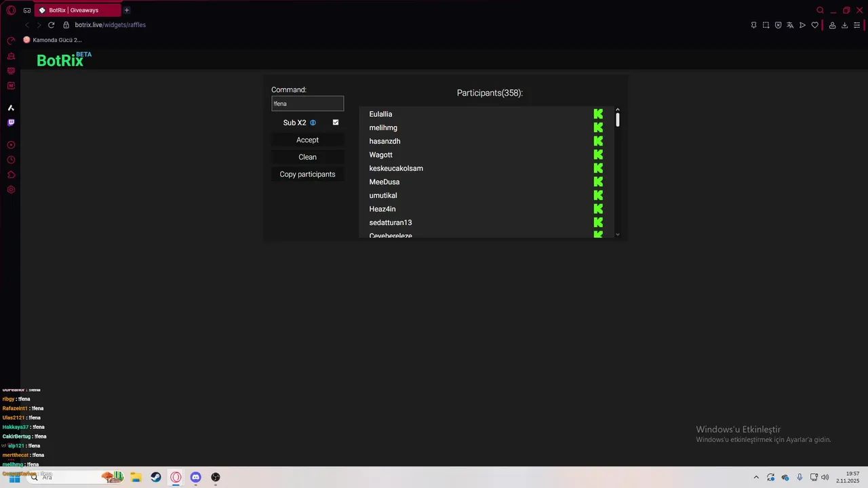Open the taskbar clock showing 19:57
868x488 pixels.
(848, 477)
